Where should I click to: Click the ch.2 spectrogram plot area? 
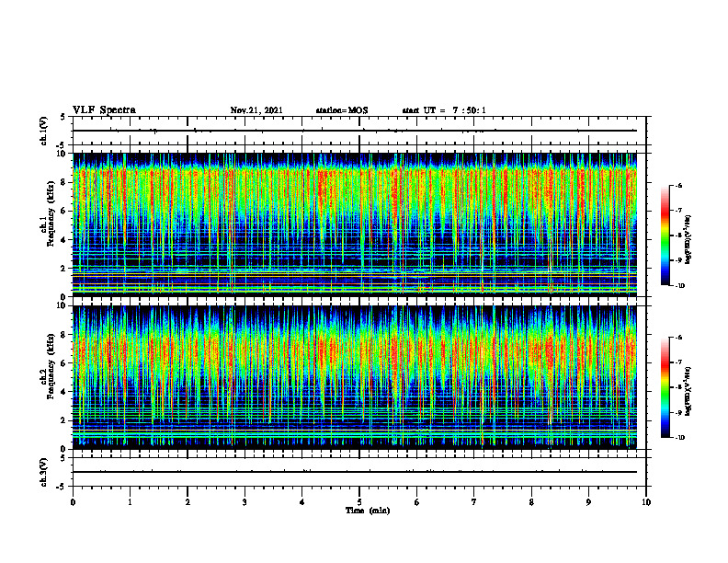pyautogui.click(x=355, y=377)
